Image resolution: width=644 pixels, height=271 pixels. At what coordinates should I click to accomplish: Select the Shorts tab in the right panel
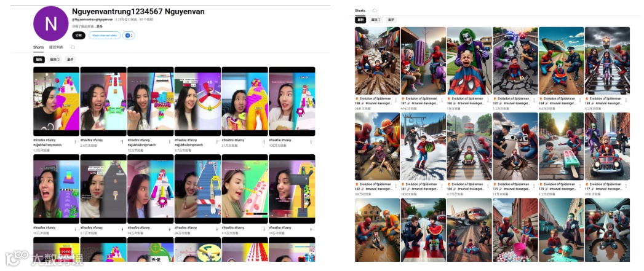tap(360, 10)
